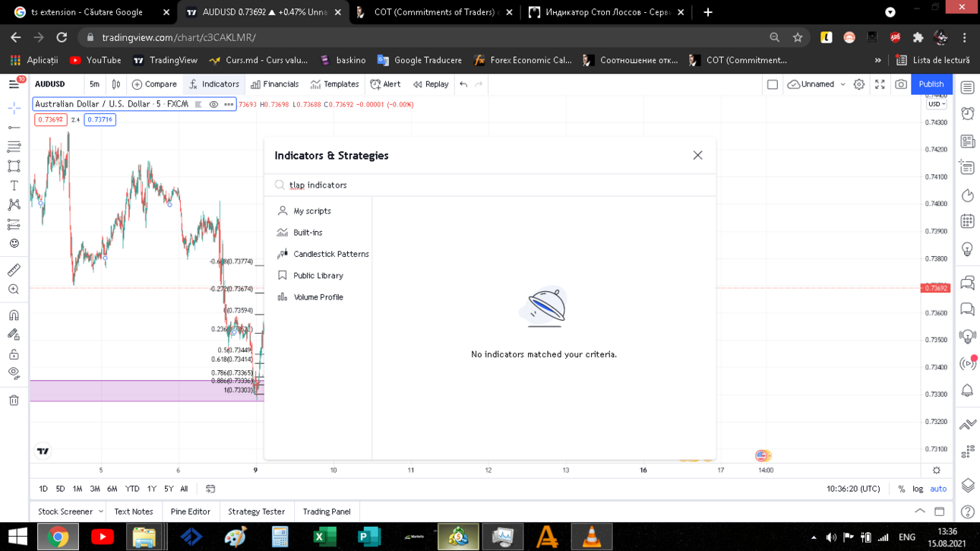Select the trend line tool

14,127
